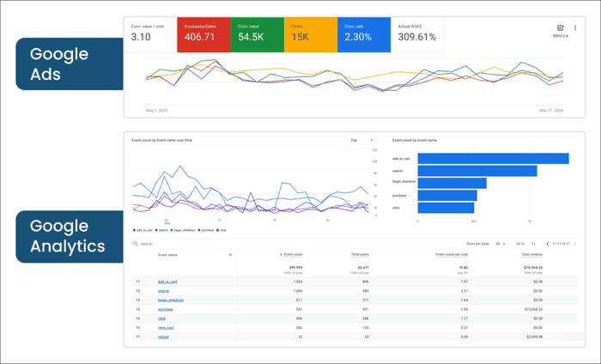Open the Metrics chart icon
This screenshot has height=364, width=601.
(560, 30)
